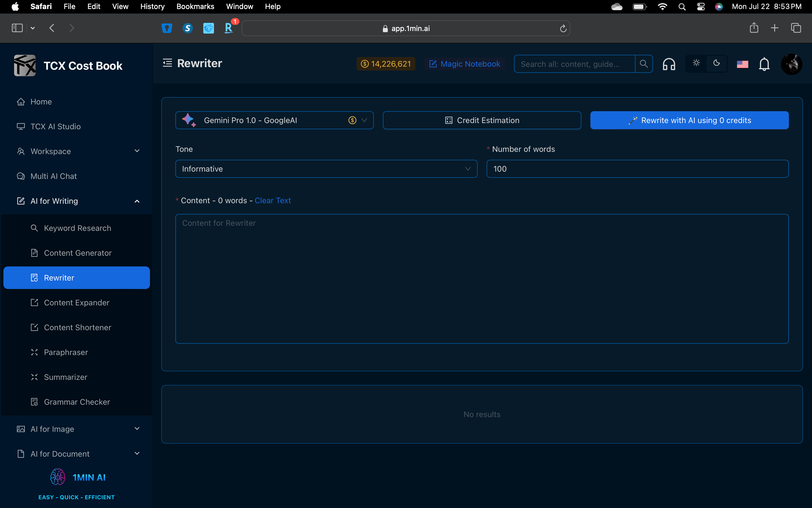The width and height of the screenshot is (812, 508).
Task: Click the R extension with badge
Action: coord(229,28)
